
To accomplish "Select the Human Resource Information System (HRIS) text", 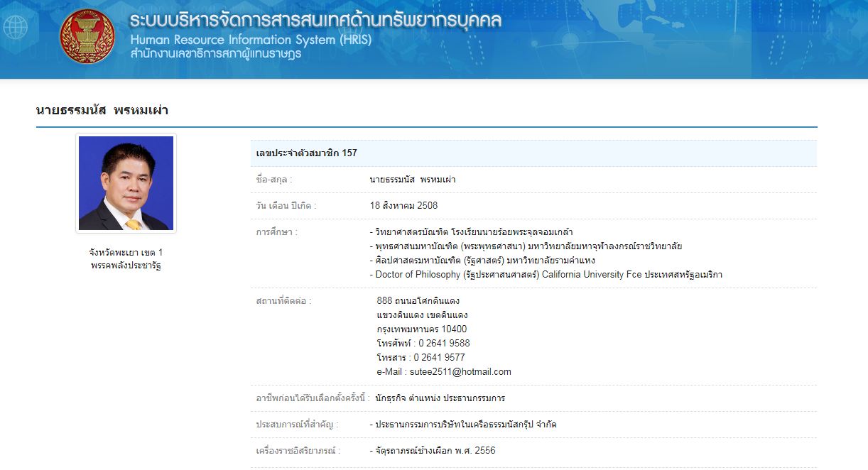I will coord(250,40).
